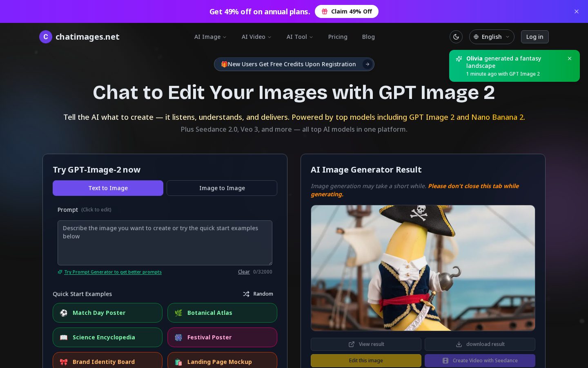This screenshot has width=588, height=368.
Task: Claim 49% Off promo button
Action: pos(347,11)
